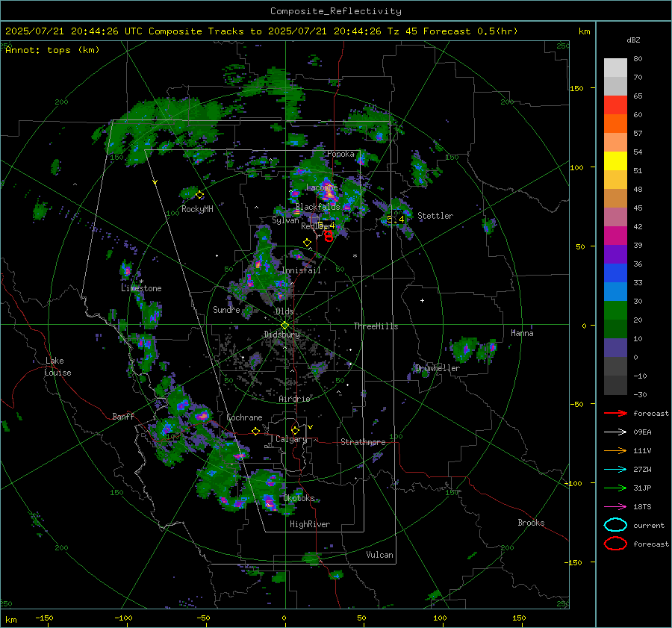Click the dBZ legend heading
This screenshot has height=628, width=672.
point(633,40)
